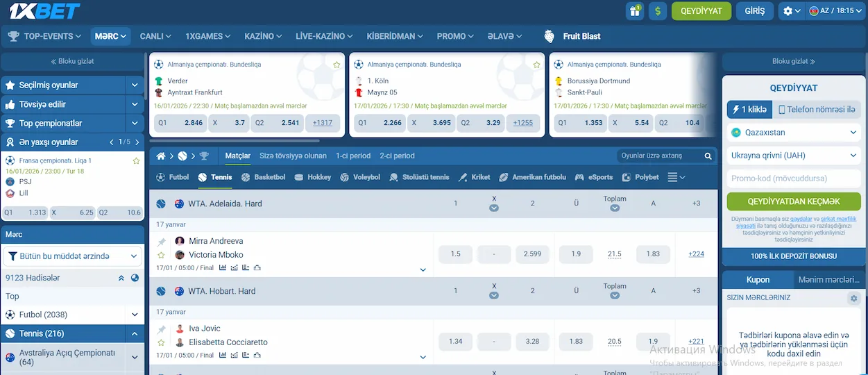Image resolution: width=868 pixels, height=375 pixels.
Task: Click the home icon in breadcrumb
Action: (161, 156)
